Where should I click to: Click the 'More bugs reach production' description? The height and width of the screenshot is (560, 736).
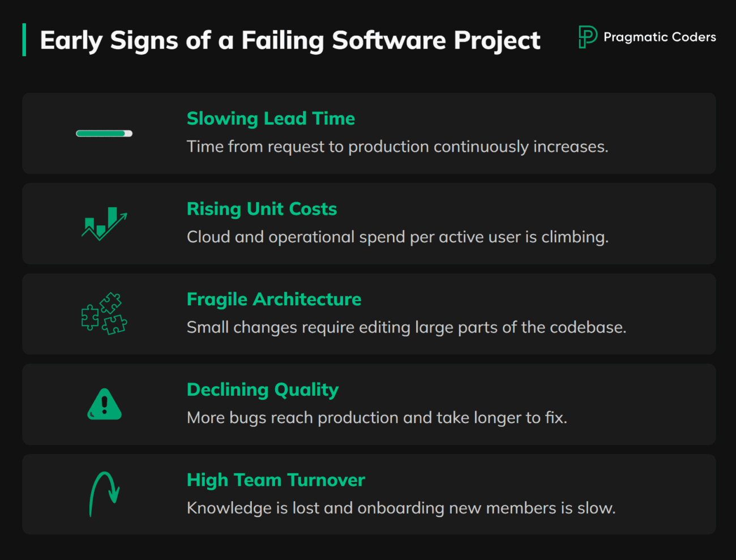coord(377,418)
